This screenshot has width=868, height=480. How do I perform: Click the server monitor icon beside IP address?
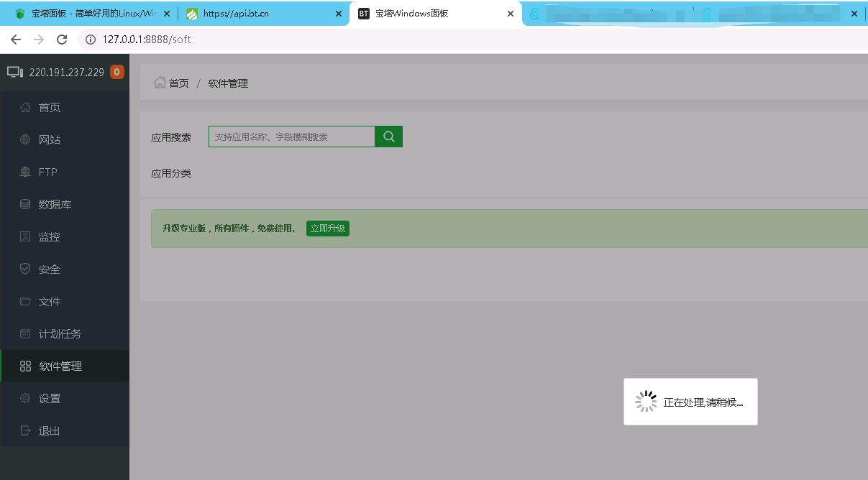tap(15, 72)
